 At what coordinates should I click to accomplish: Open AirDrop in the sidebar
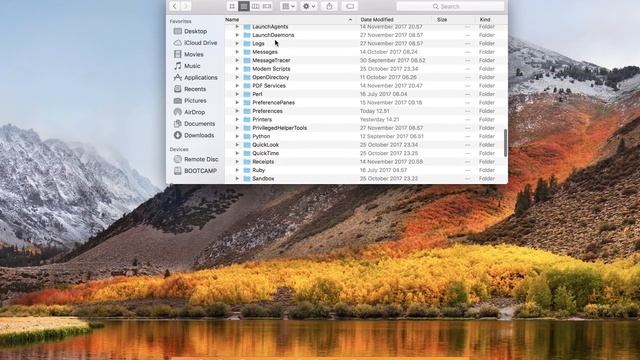click(x=195, y=112)
